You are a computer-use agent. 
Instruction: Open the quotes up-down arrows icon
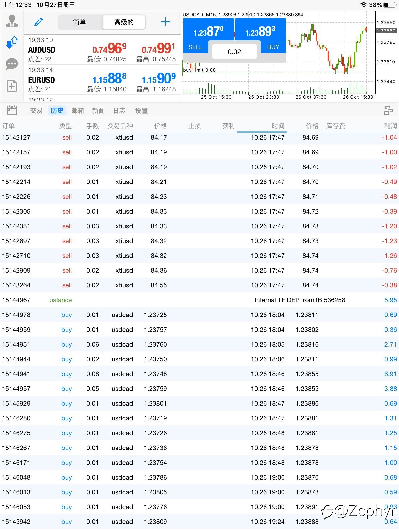(x=12, y=42)
